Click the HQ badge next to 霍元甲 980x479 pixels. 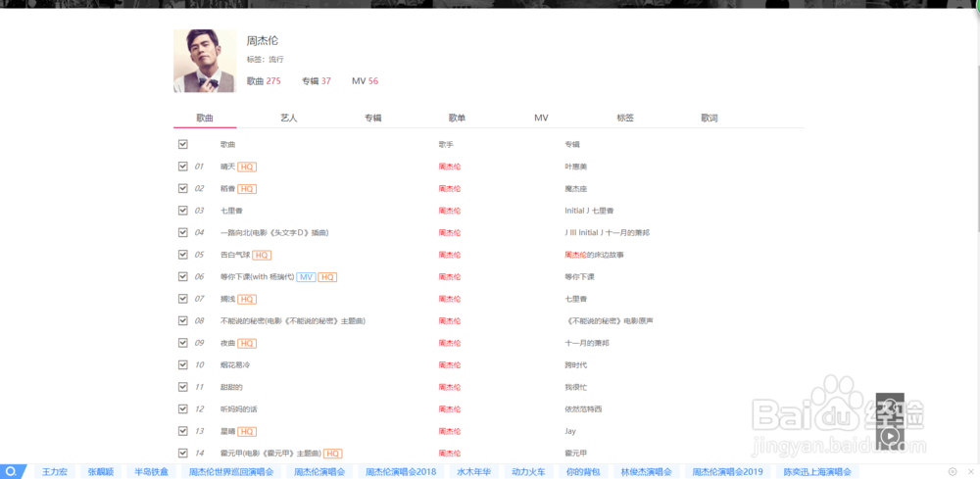(x=333, y=454)
